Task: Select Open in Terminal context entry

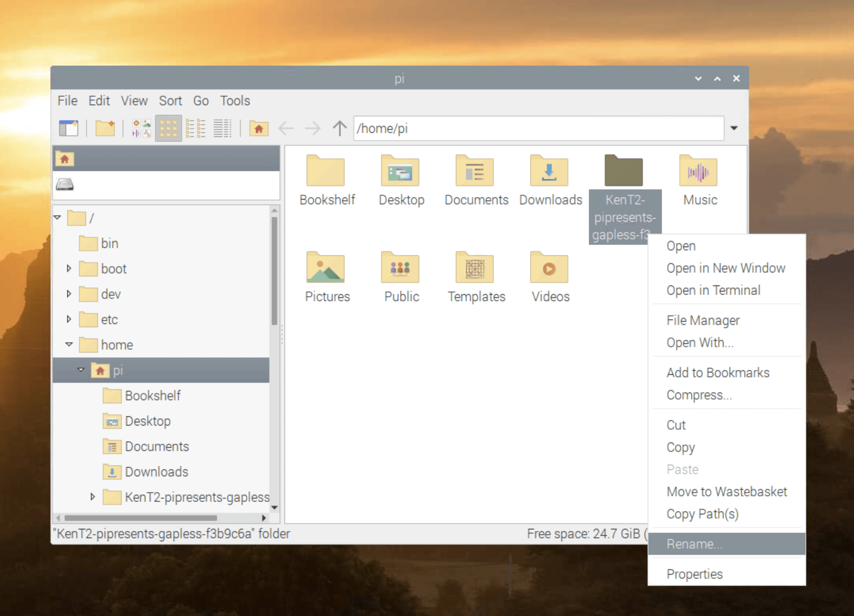Action: (x=713, y=290)
